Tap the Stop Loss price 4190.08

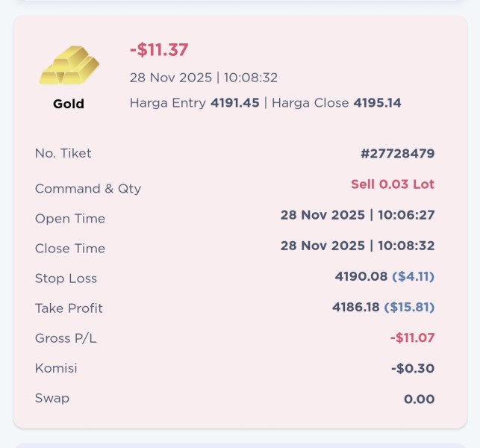coord(362,276)
